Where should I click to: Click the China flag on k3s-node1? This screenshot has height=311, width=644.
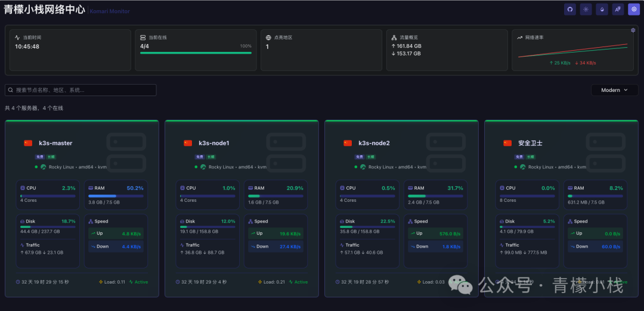click(x=188, y=143)
